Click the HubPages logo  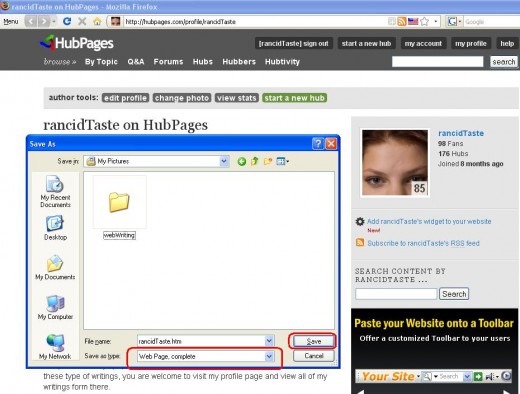(x=77, y=43)
